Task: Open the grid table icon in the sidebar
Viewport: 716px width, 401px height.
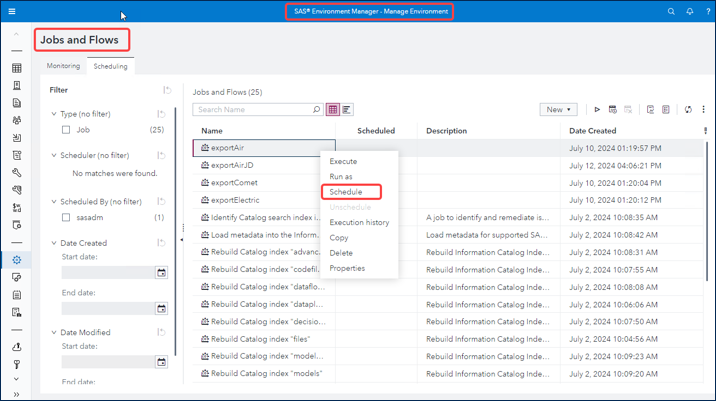Action: tap(17, 68)
